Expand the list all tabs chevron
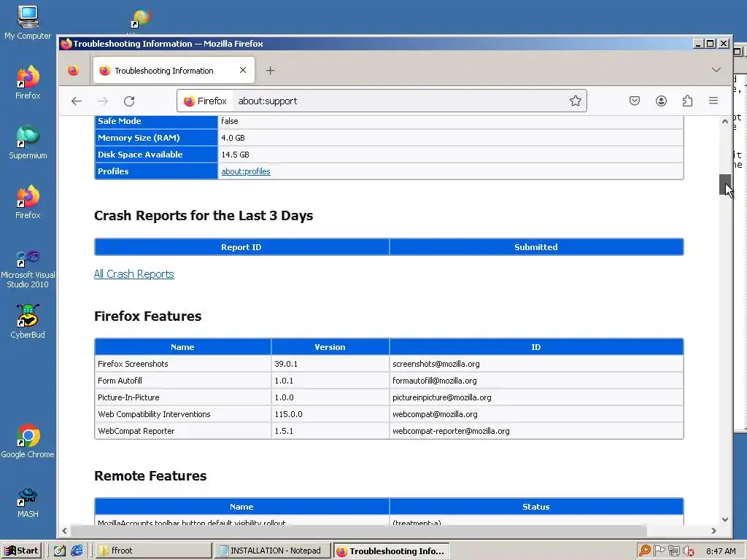Screen dimensions: 747x560 [716, 70]
